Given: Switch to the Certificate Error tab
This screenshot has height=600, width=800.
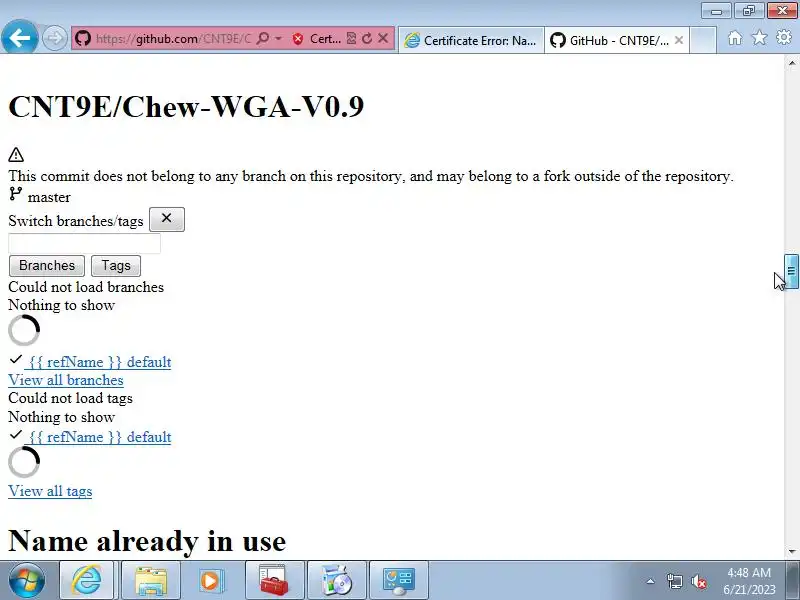Looking at the screenshot, I should [x=471, y=40].
